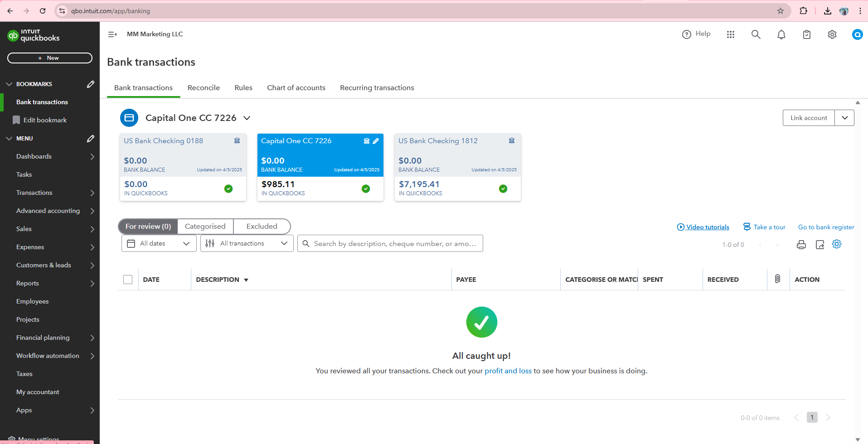Collapse the BOOKMARKS section
Viewport: 868px width, 444px height.
pyautogui.click(x=9, y=84)
